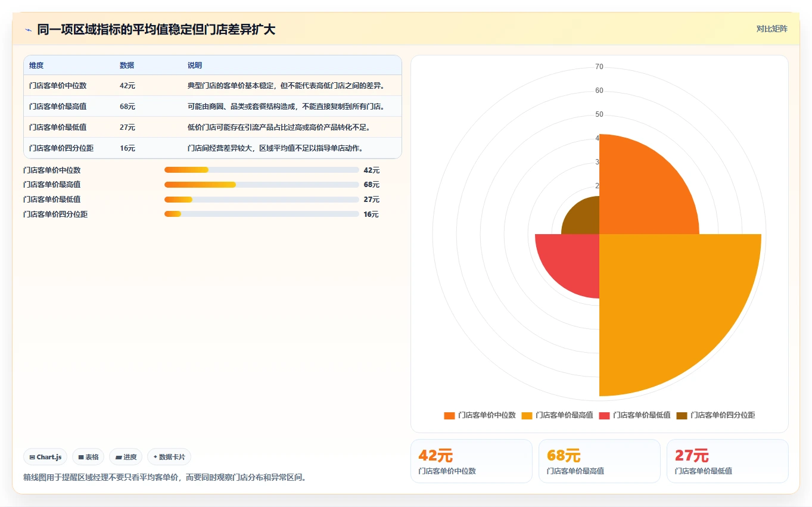This screenshot has width=812, height=507.
Task: Click the footer note about 箱线图
Action: [x=164, y=477]
